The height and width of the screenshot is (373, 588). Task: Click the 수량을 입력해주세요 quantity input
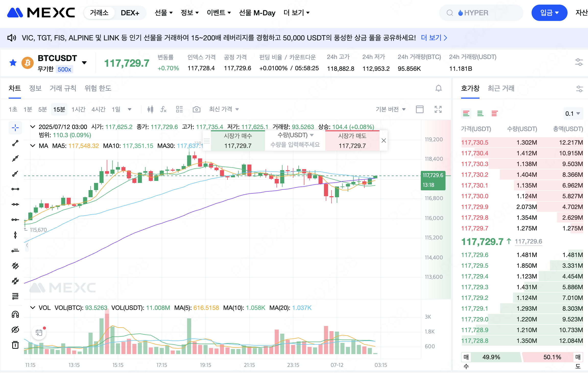295,145
